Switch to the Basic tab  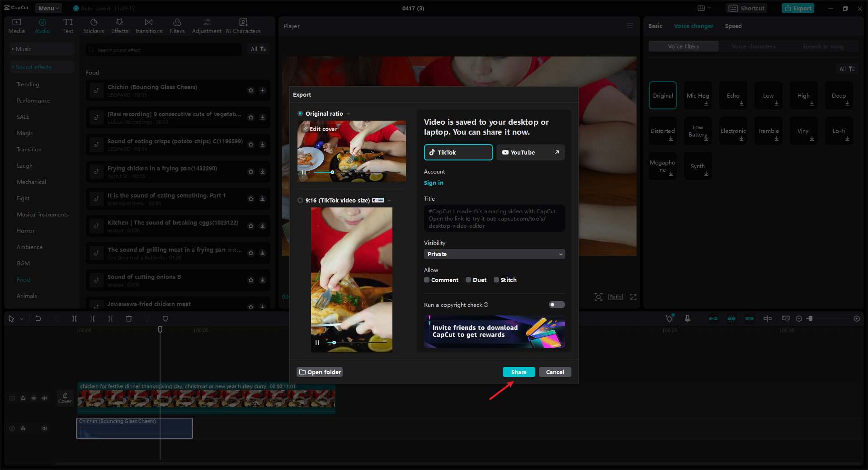(655, 26)
